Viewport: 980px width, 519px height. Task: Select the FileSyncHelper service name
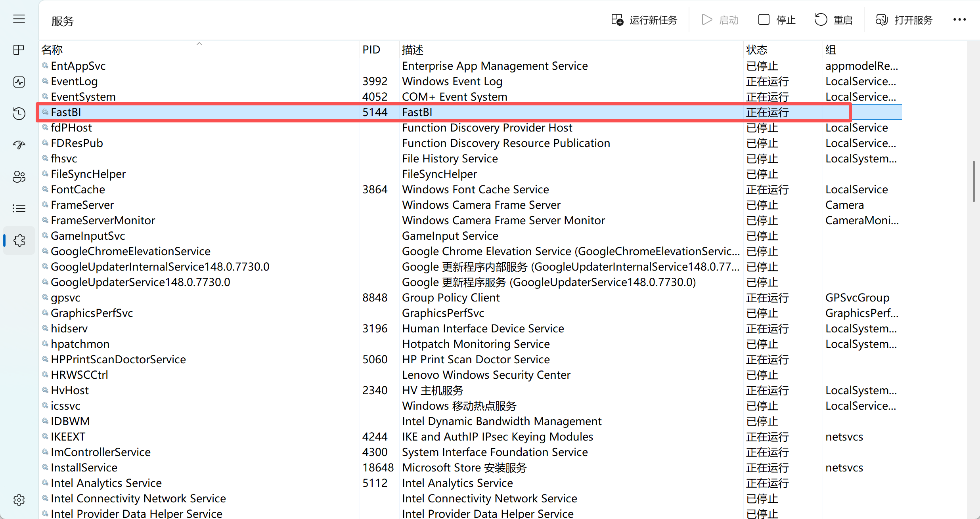pos(88,174)
